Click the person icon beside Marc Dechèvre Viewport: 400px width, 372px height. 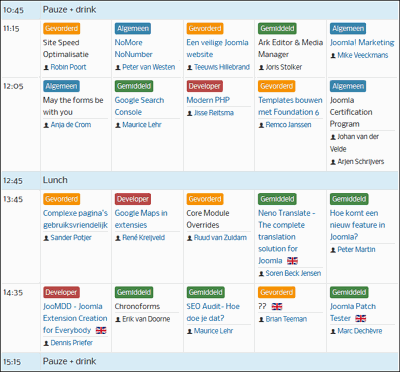(x=333, y=331)
